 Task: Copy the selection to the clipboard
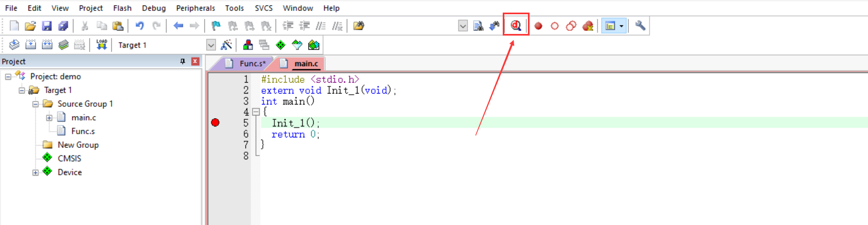click(x=101, y=26)
